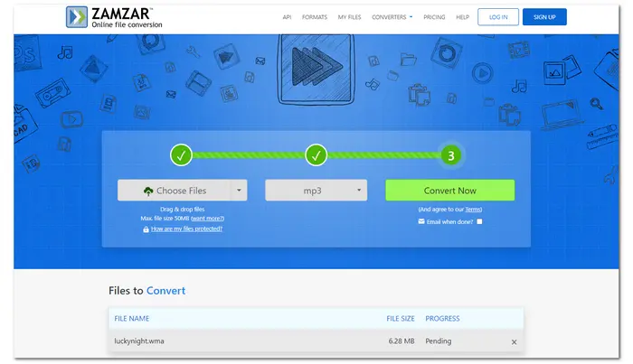Click the Zamzar Online file conversion wordmark
The width and height of the screenshot is (633, 364).
click(x=127, y=18)
